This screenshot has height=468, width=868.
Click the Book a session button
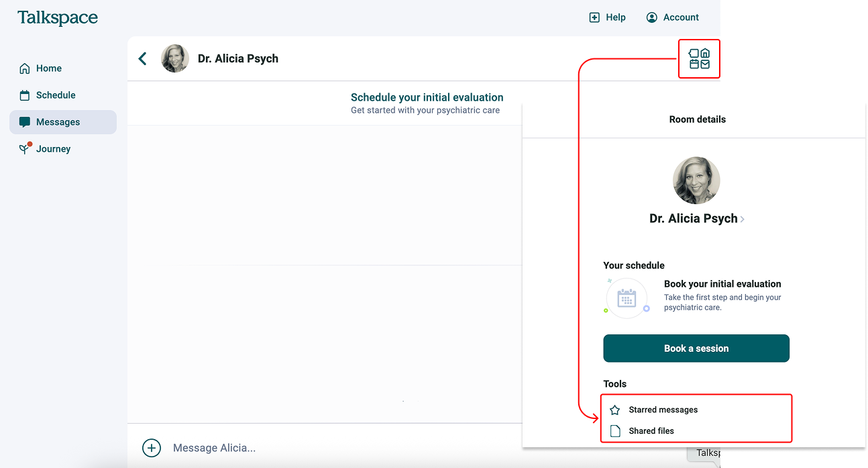[x=696, y=348]
